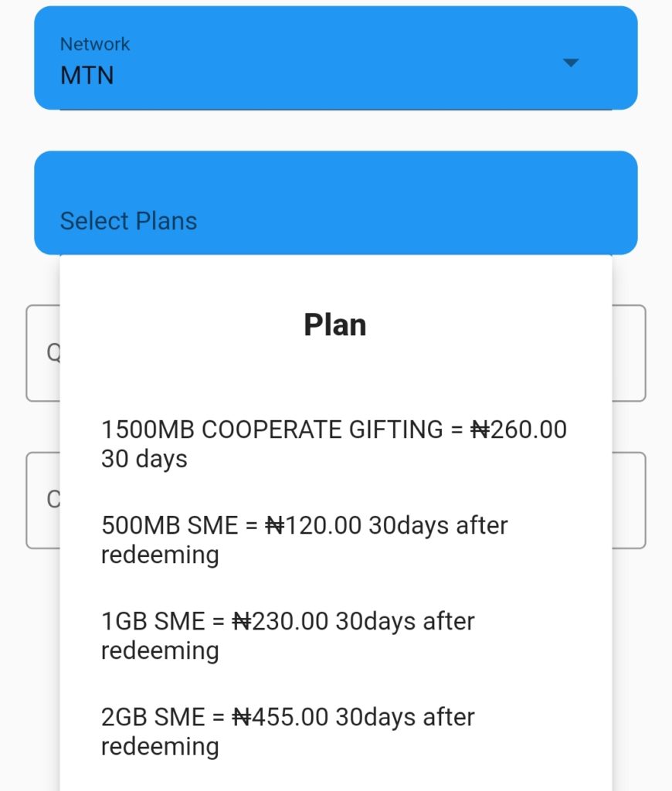672x791 pixels.
Task: Choose the 500MB SME plan
Action: coord(304,539)
